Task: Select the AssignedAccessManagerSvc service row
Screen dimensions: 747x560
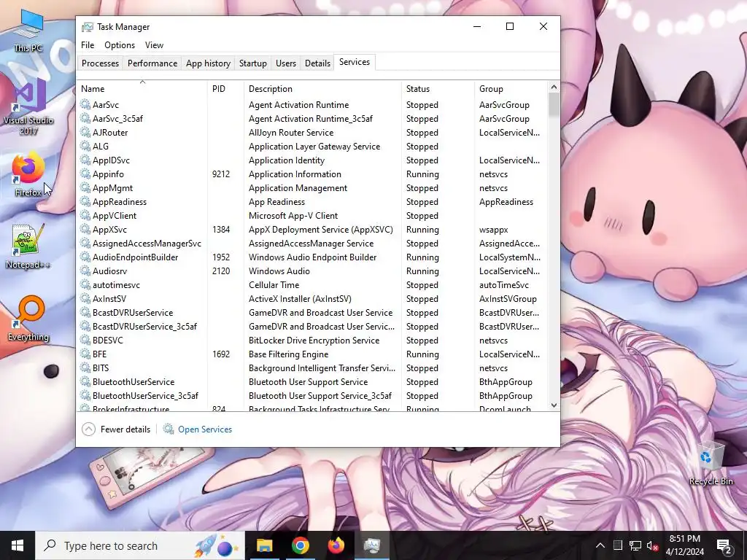Action: [x=312, y=244]
